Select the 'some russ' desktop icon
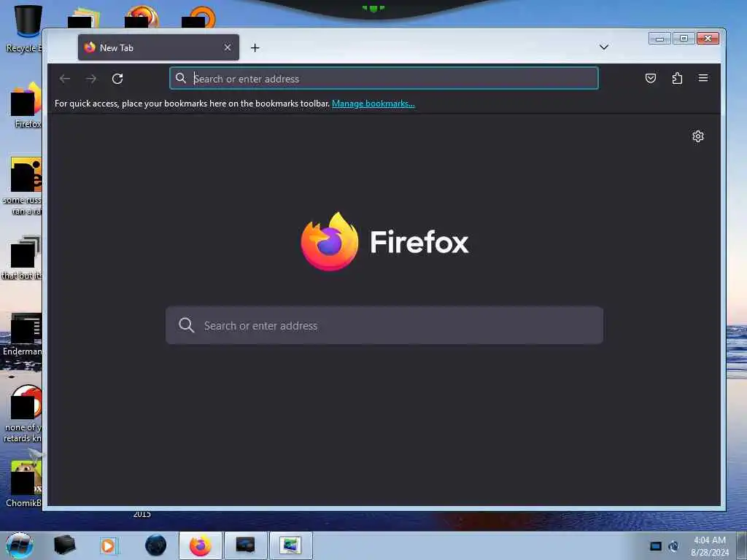This screenshot has height=560, width=747. click(x=23, y=186)
